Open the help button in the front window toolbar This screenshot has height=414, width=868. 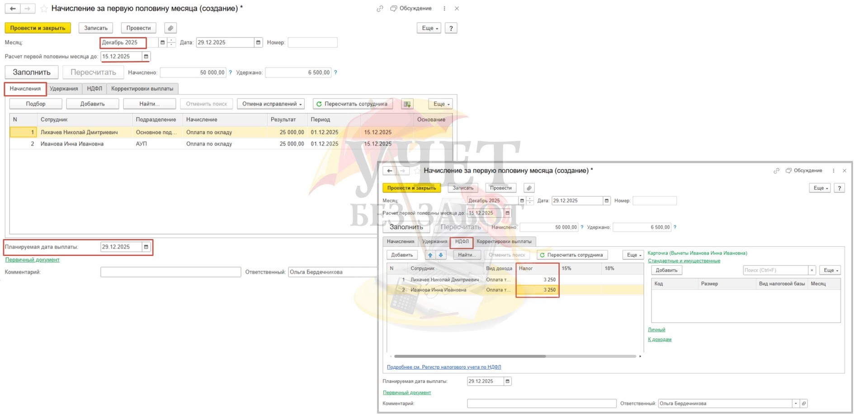[840, 188]
